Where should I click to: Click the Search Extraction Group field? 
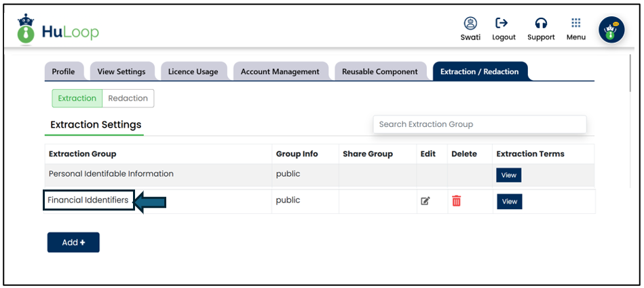(x=479, y=124)
